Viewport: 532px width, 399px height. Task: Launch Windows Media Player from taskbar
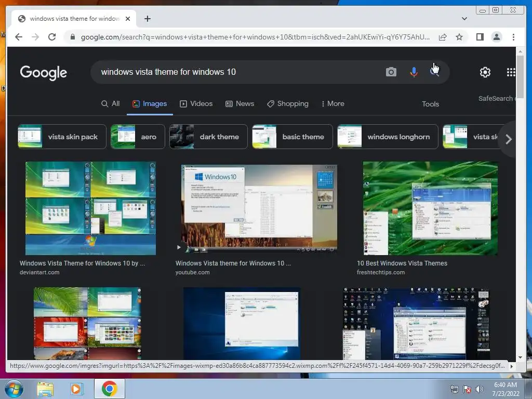tap(76, 389)
